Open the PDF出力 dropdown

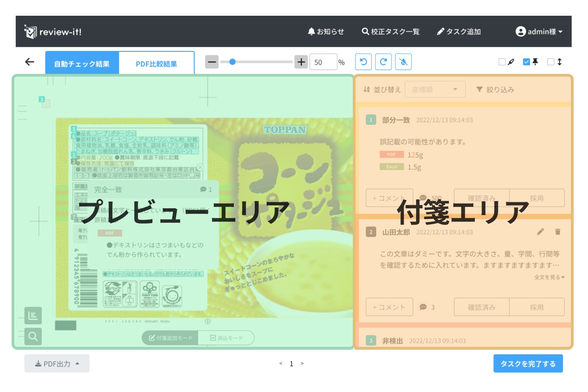point(57,364)
